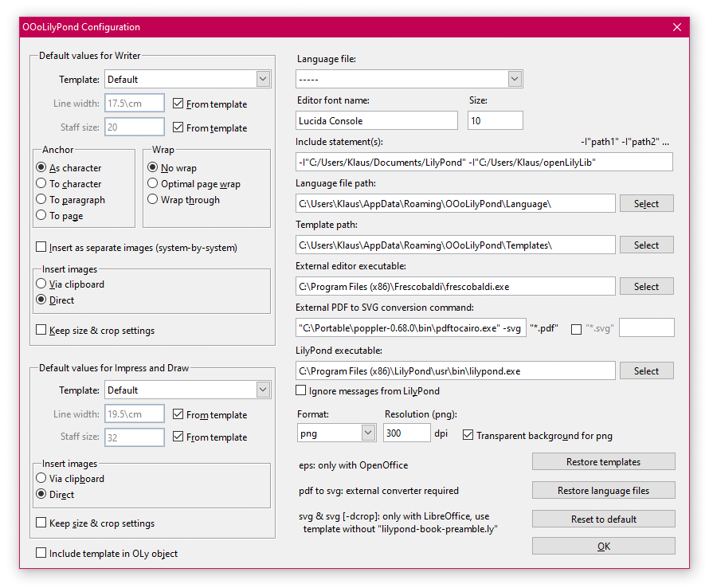Click Restore templates button

pyautogui.click(x=603, y=462)
